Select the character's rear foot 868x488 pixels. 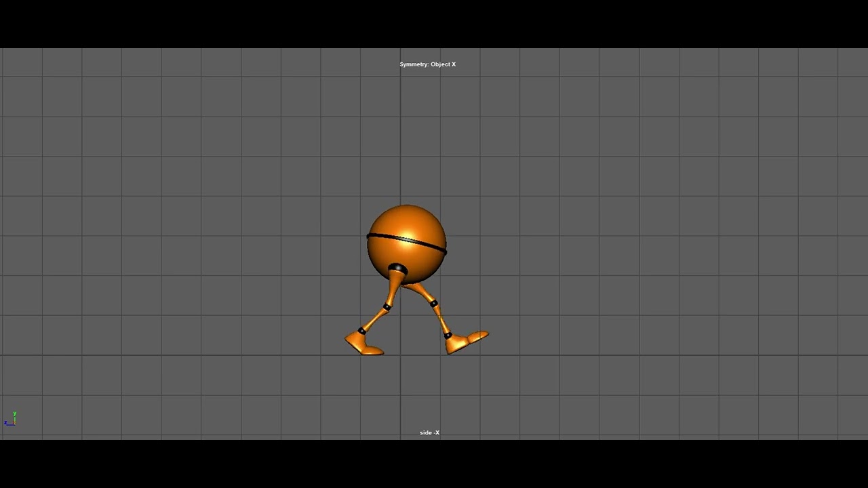tap(364, 344)
